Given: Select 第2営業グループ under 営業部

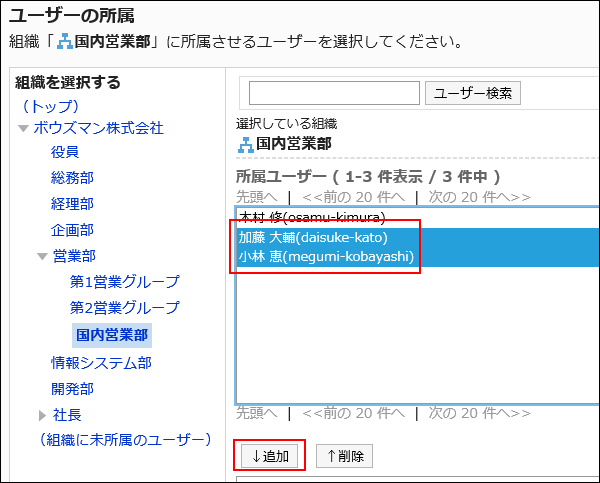Looking at the screenshot, I should [124, 308].
